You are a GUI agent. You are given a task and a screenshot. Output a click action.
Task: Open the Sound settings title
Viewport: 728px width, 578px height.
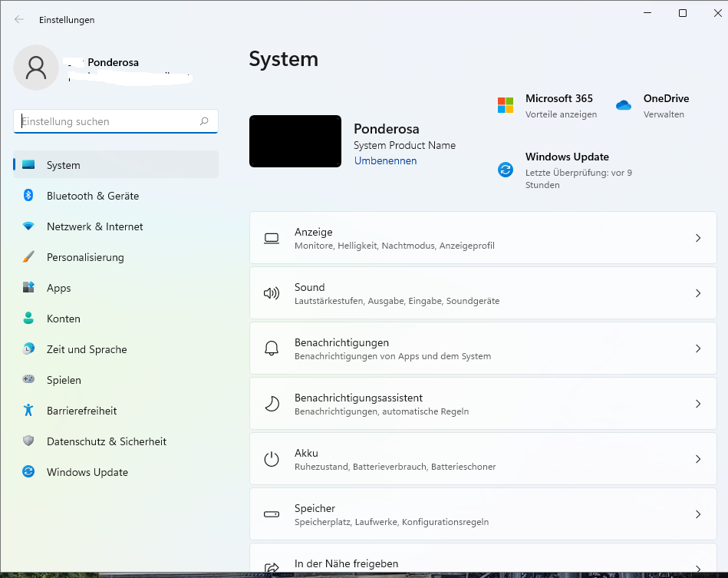pyautogui.click(x=310, y=287)
